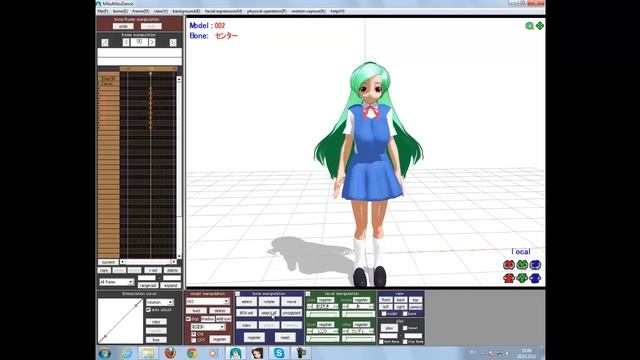The image size is (640, 360).
Task: Click the frame number field showing 90
Action: [139, 42]
